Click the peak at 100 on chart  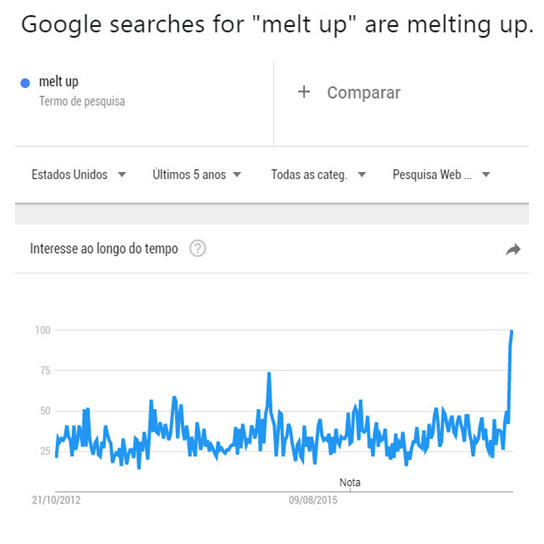(x=511, y=332)
